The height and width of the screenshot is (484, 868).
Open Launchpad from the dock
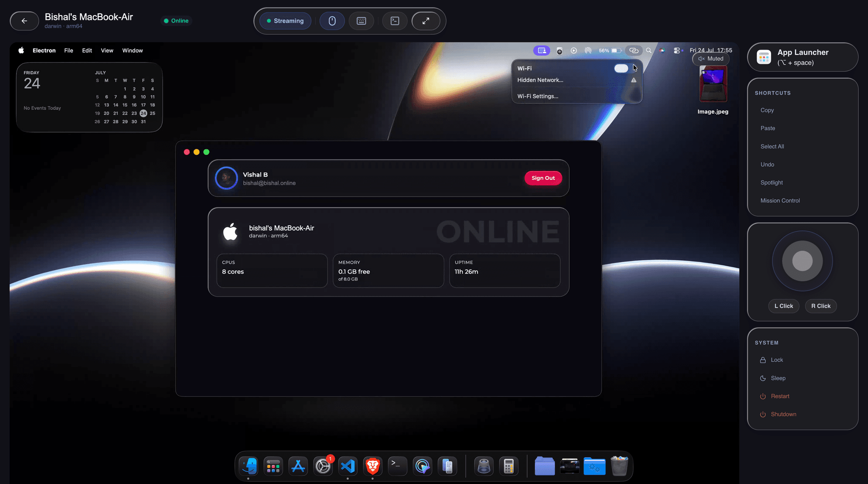[273, 466]
